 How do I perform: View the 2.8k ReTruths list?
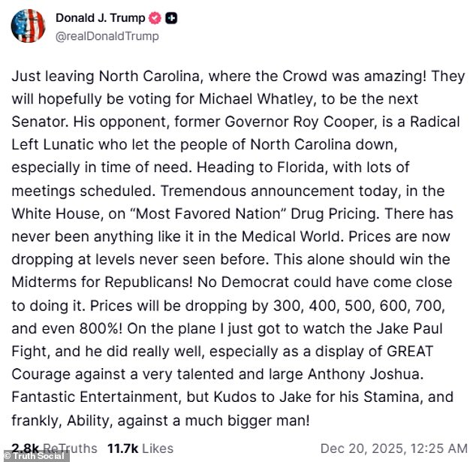tap(53, 448)
